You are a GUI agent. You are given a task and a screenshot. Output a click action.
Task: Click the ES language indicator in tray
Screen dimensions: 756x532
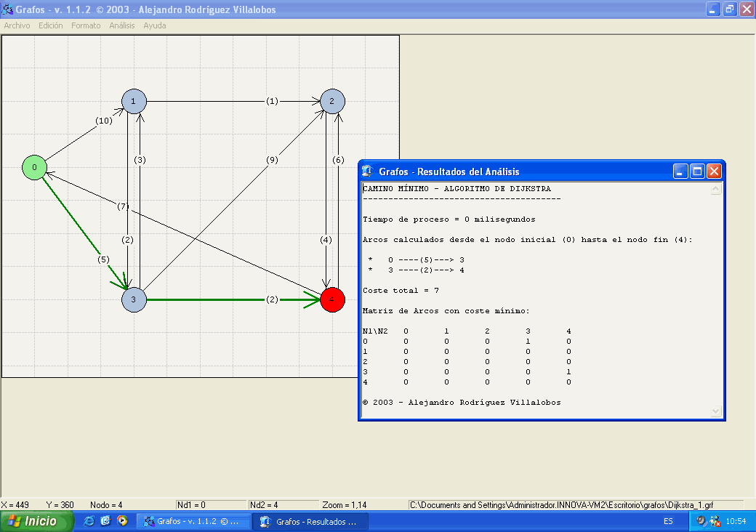(668, 521)
